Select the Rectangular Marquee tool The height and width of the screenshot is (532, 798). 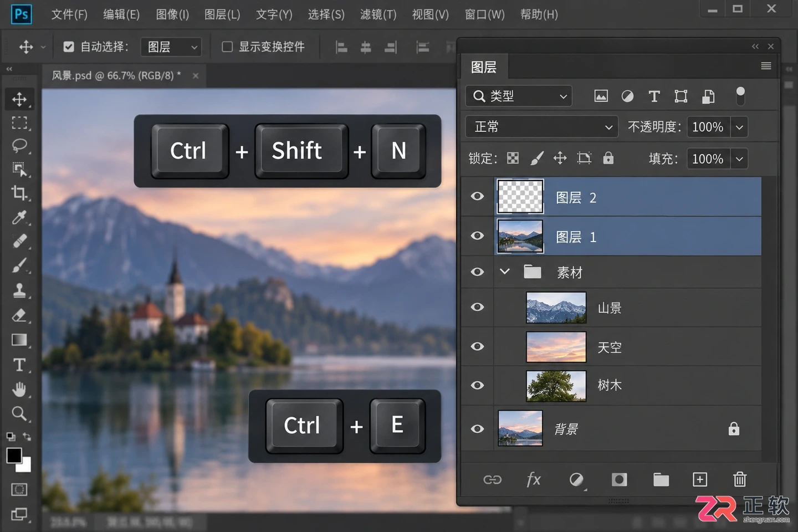point(19,123)
